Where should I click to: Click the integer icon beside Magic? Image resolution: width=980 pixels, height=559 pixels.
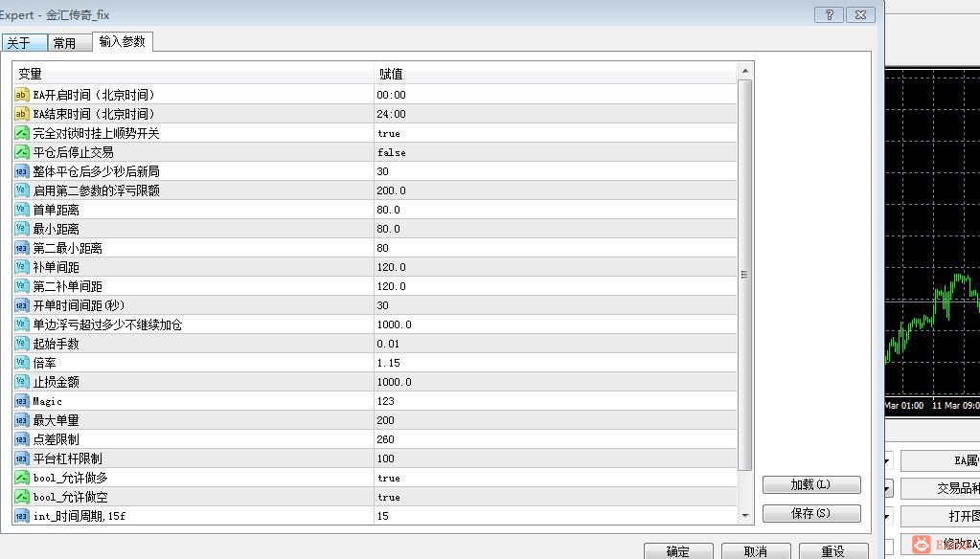tap(21, 401)
